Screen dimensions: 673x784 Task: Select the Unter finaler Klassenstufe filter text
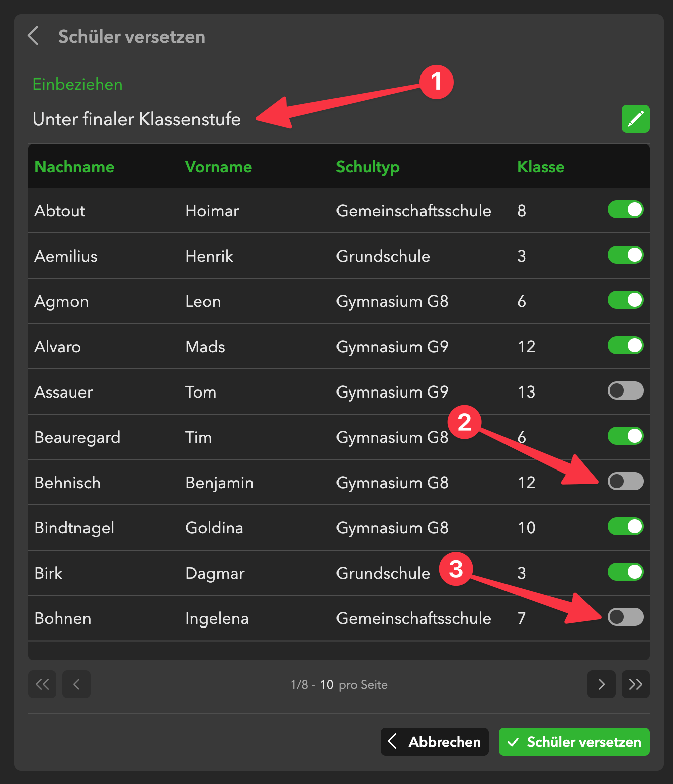137,119
